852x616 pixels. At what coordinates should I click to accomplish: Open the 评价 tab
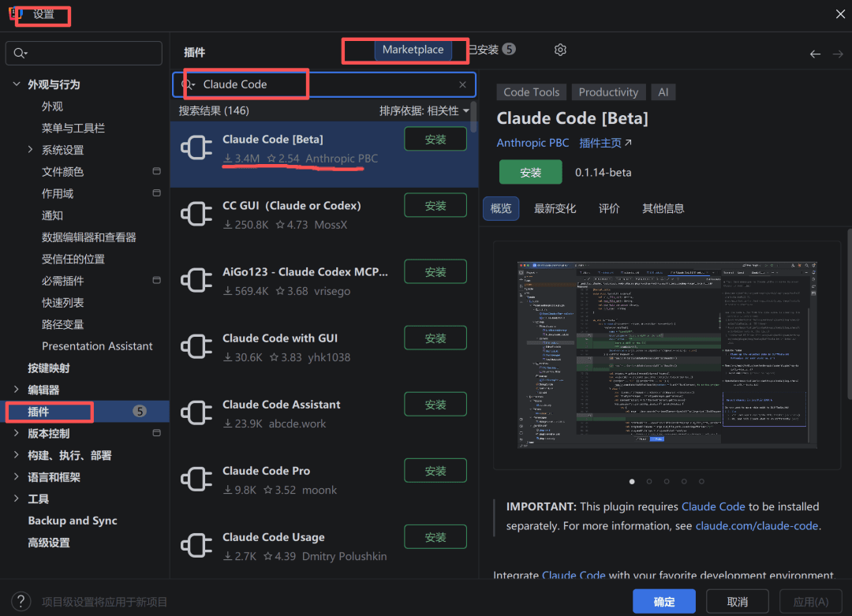(x=609, y=208)
